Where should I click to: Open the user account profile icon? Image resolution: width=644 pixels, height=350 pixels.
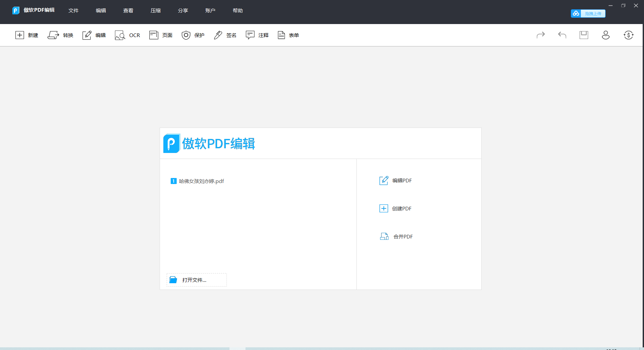point(606,35)
